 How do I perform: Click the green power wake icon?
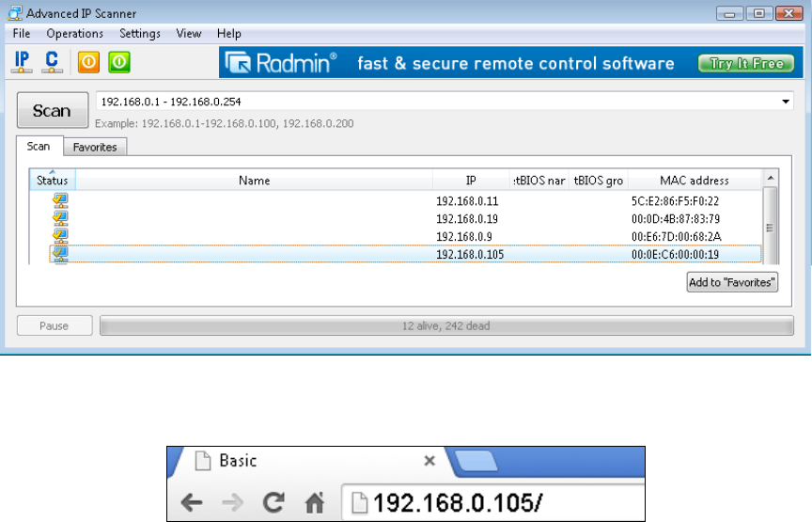(119, 62)
